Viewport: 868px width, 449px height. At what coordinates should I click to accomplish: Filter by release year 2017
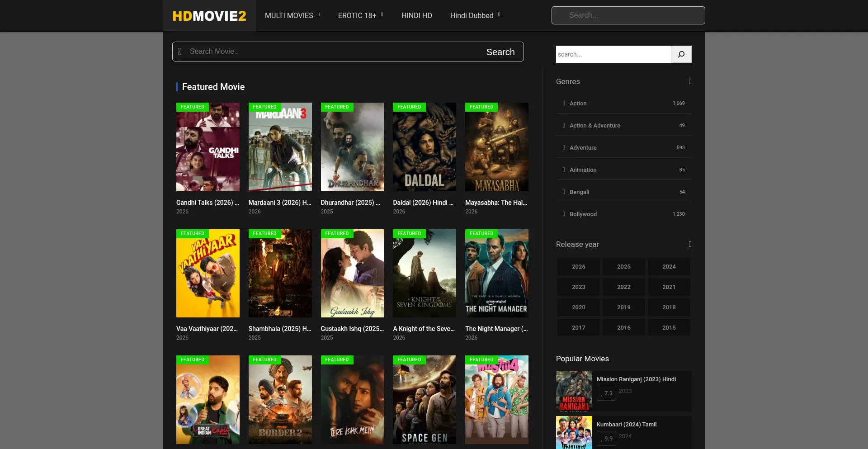coord(579,328)
